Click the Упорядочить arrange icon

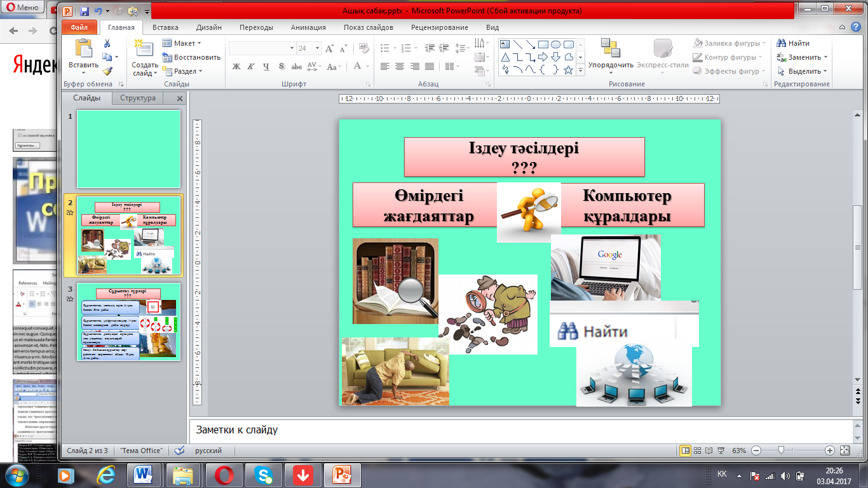(611, 49)
